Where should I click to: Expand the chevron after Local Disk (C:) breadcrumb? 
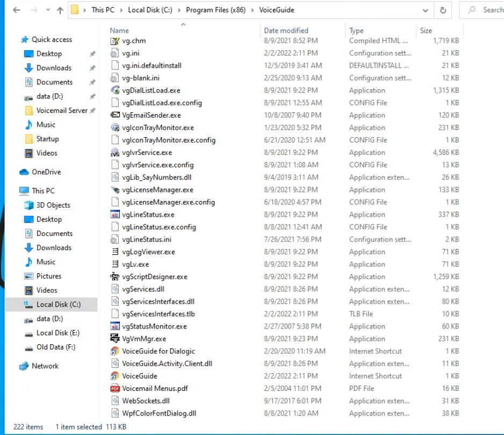pos(179,10)
